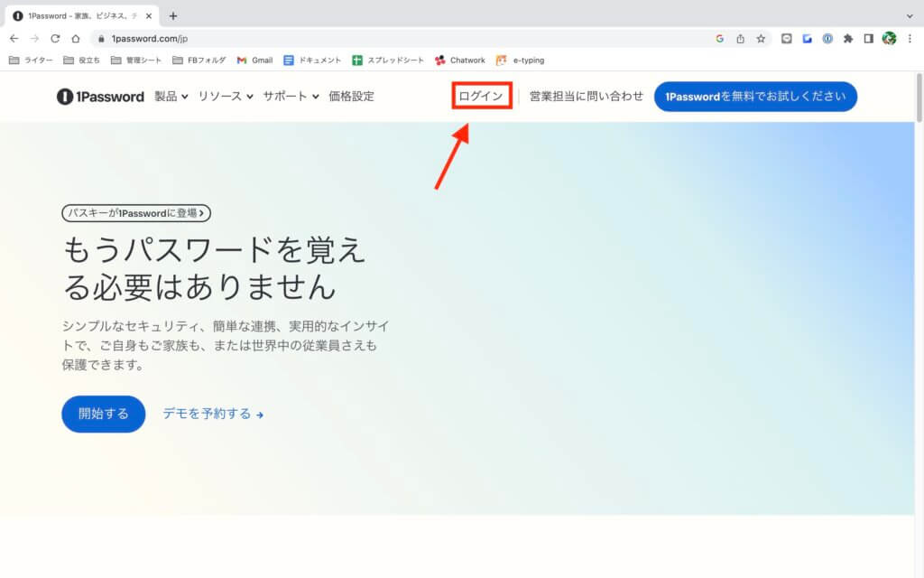This screenshot has height=578, width=924.
Task: Bookmark this page with the star
Action: pos(761,38)
